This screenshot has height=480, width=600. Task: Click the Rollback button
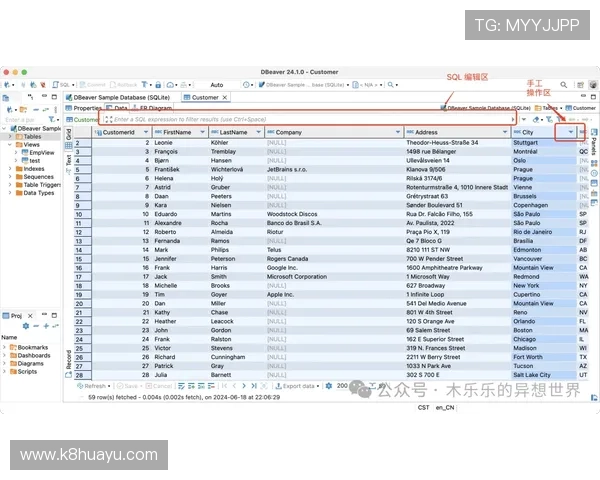coord(124,85)
